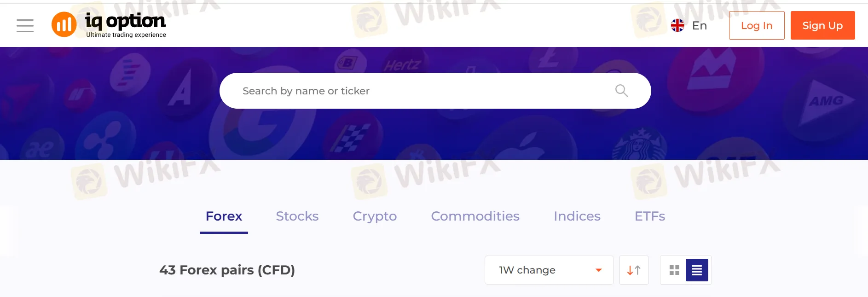The width and height of the screenshot is (868, 297).
Task: Switch to grid view layout
Action: [674, 270]
